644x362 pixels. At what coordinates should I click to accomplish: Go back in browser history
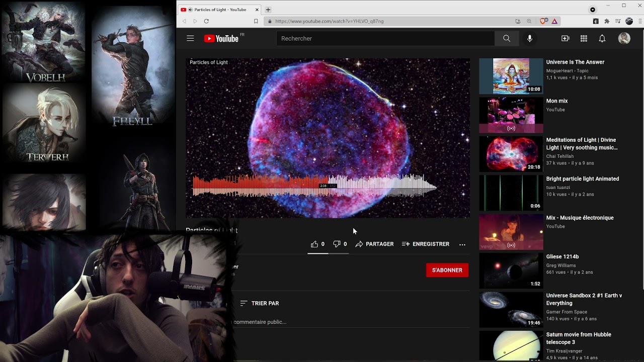(184, 21)
